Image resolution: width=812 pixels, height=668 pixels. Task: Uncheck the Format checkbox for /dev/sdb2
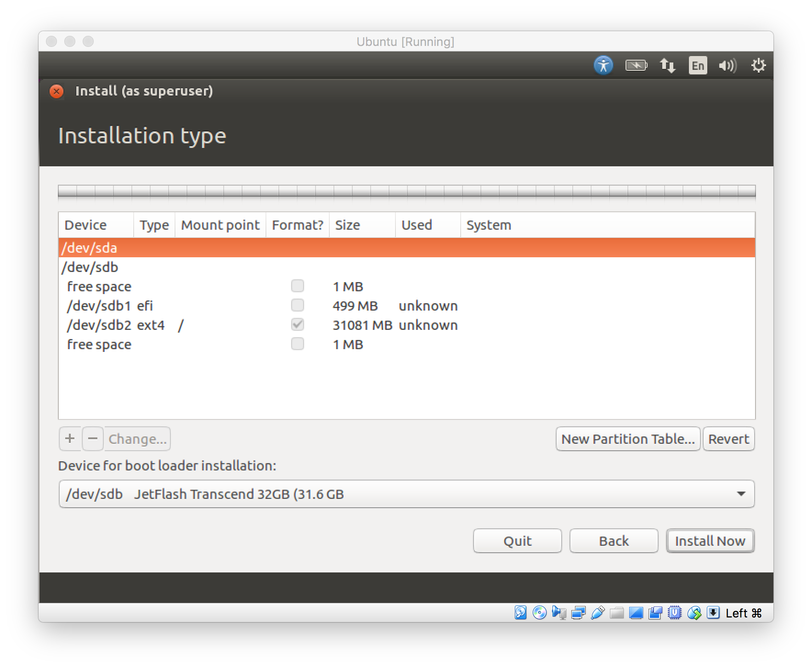pyautogui.click(x=297, y=325)
